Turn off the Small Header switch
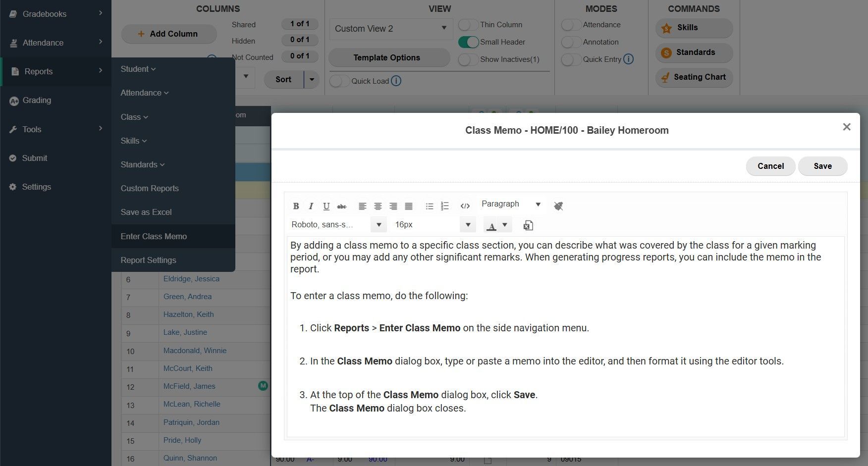Viewport: 868px width, 466px height. [468, 42]
